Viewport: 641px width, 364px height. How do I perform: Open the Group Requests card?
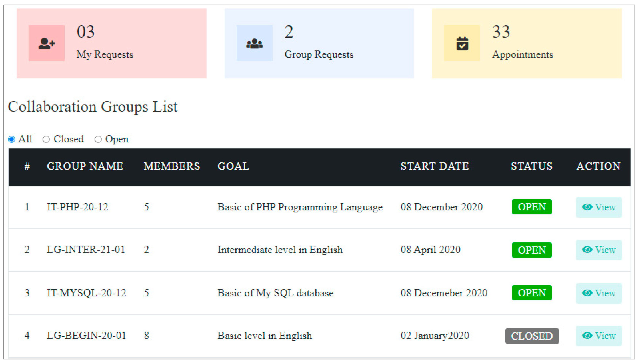pos(319,43)
